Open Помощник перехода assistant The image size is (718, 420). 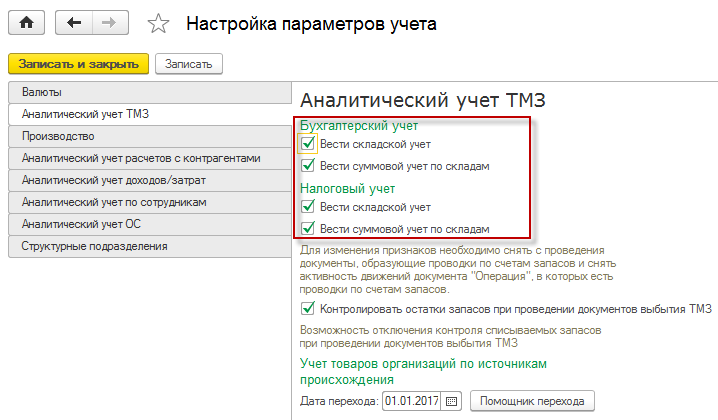click(533, 401)
